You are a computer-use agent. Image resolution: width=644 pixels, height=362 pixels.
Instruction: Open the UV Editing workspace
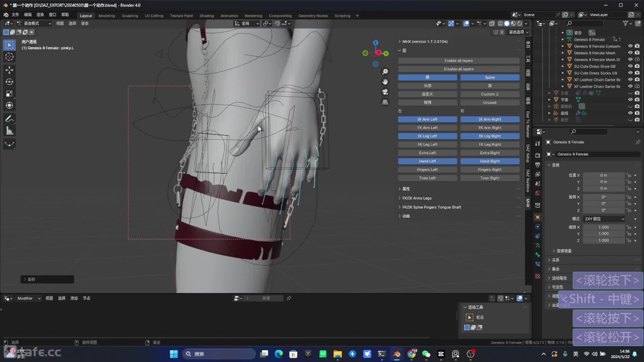[154, 16]
